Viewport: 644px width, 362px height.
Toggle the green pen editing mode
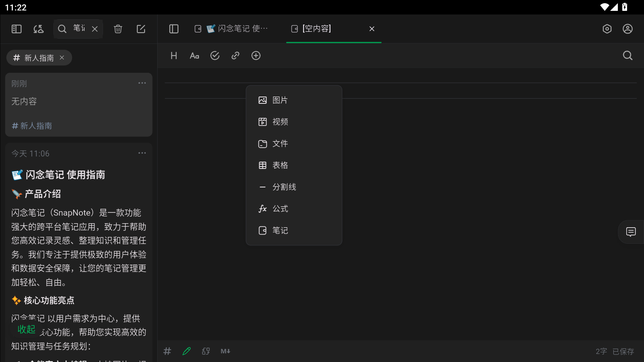click(186, 351)
